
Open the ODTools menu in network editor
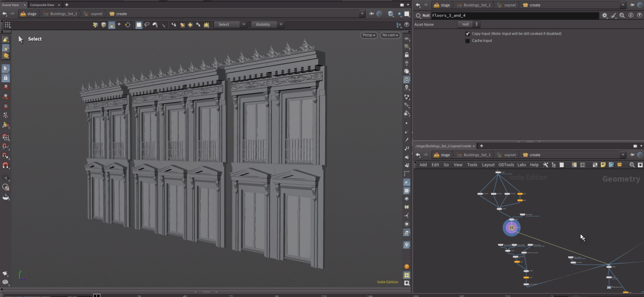506,165
